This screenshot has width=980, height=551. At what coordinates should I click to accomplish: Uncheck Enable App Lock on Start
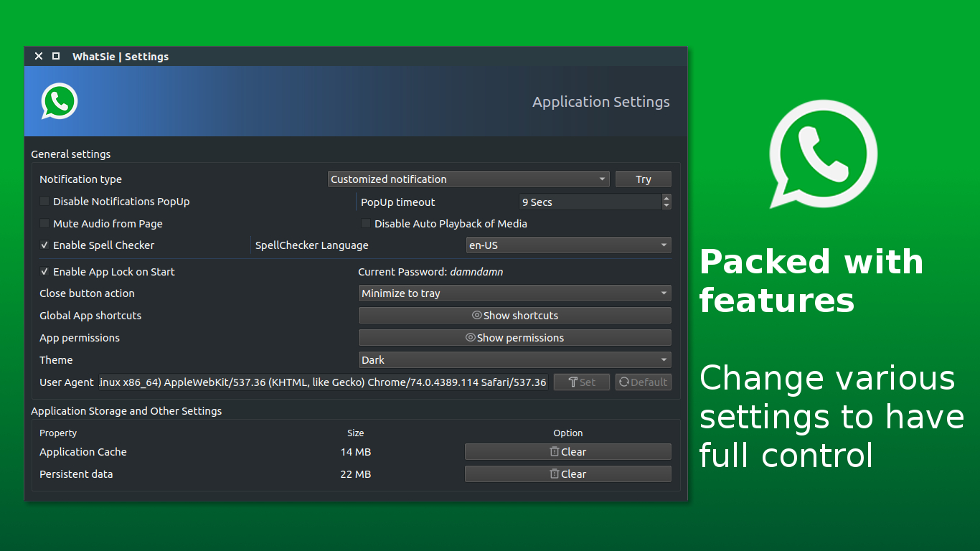44,272
